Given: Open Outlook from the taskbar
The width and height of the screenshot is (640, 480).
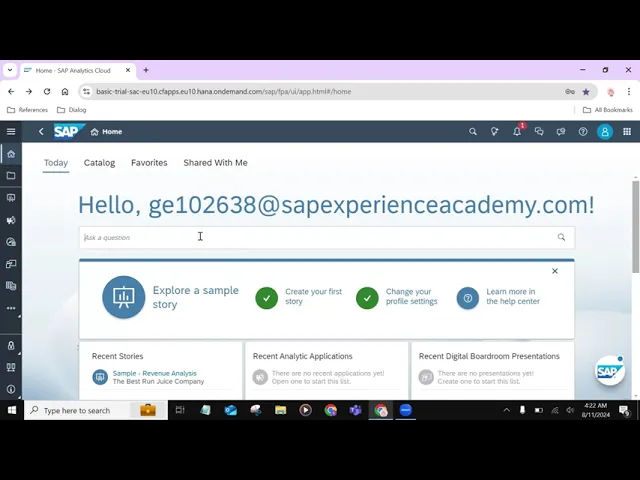Looking at the screenshot, I should point(231,410).
